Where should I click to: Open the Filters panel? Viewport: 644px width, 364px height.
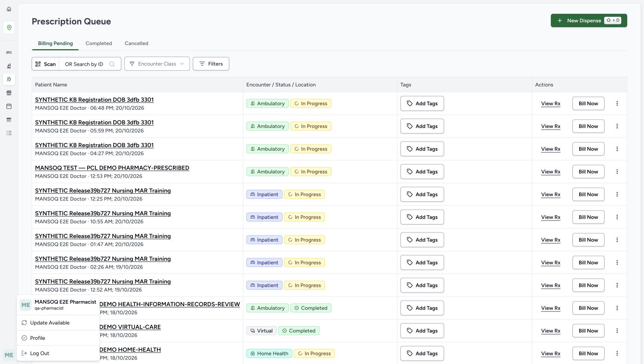[211, 64]
